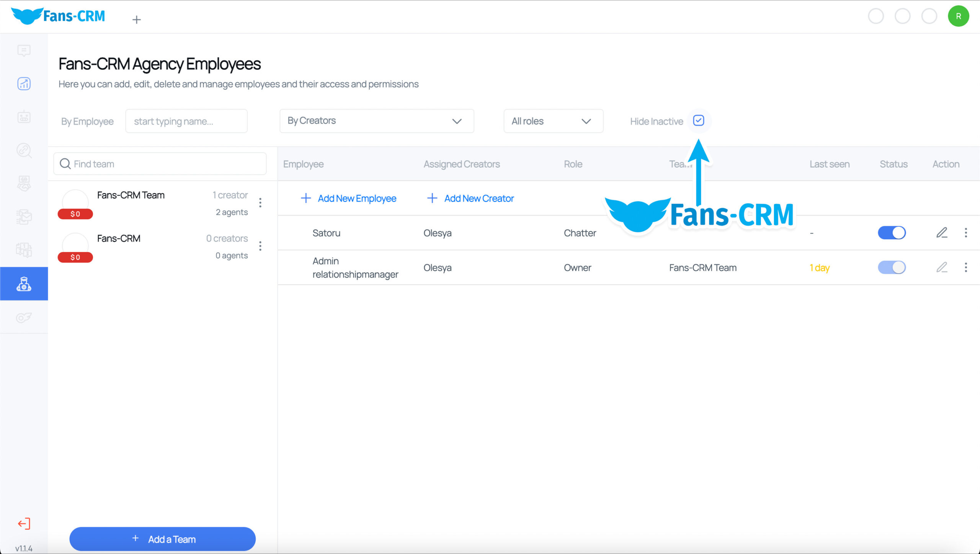Open the Fans-CRM Team three-dot menu
The image size is (980, 554).
pos(260,203)
